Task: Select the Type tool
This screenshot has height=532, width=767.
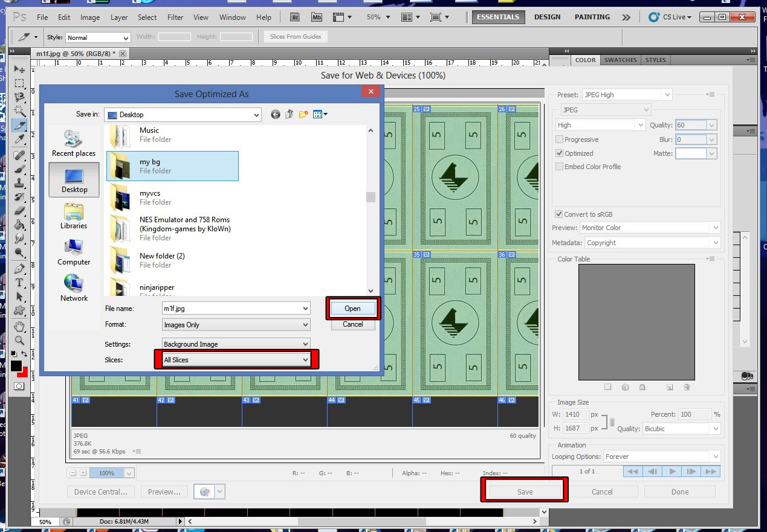Action: tap(19, 283)
